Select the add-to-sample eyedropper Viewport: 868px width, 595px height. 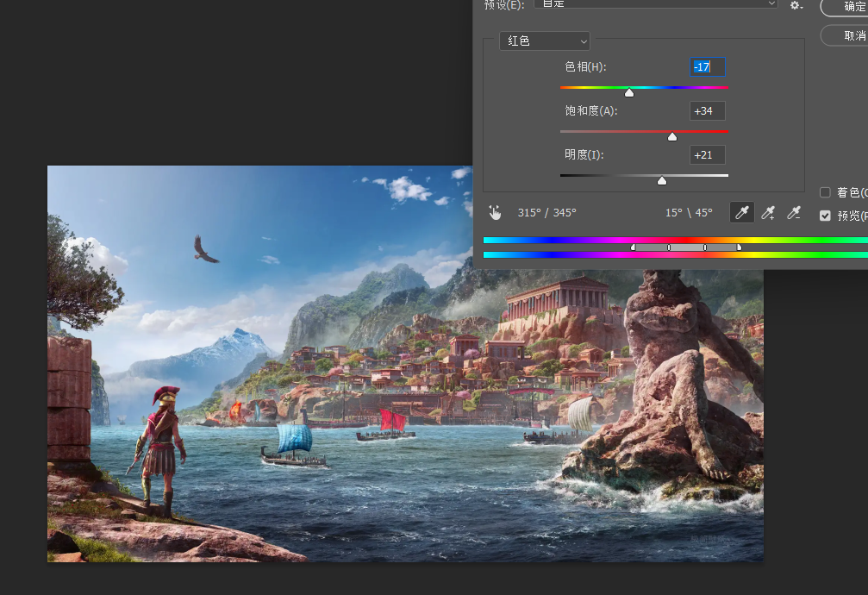tap(768, 213)
